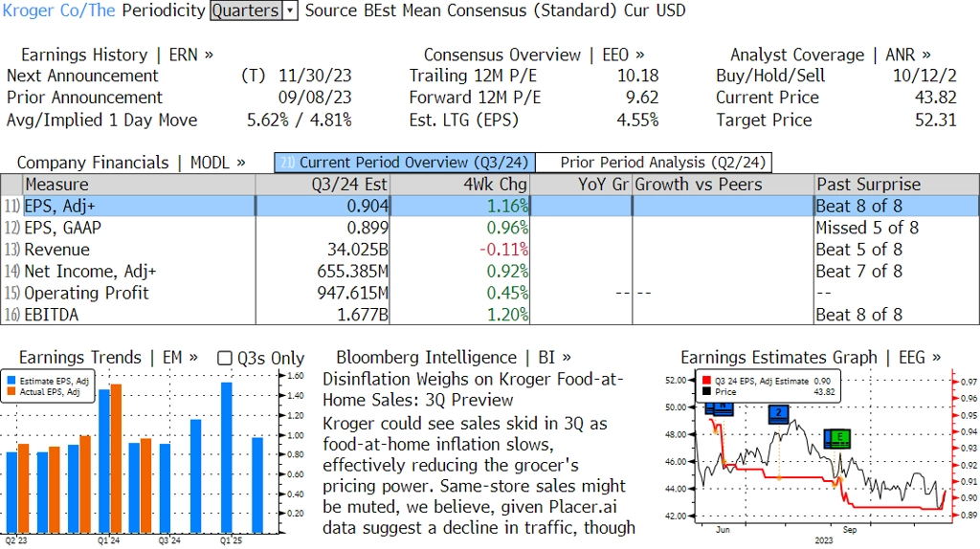This screenshot has height=549, width=980.
Task: Open Earnings Estimates Graph EEG link
Action: [x=811, y=358]
